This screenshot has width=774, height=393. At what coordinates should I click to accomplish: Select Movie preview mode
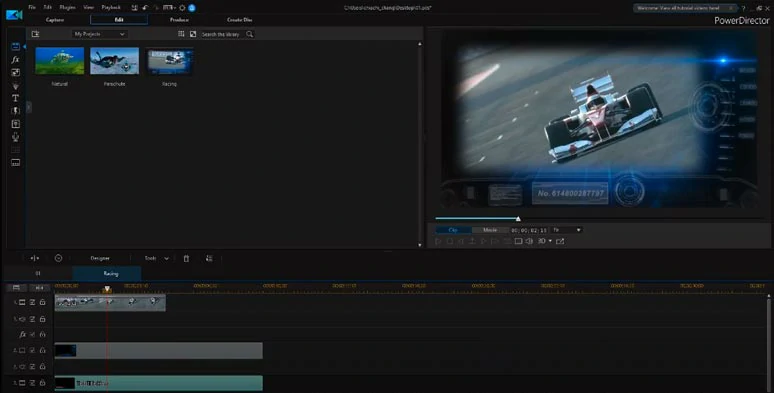[490, 230]
